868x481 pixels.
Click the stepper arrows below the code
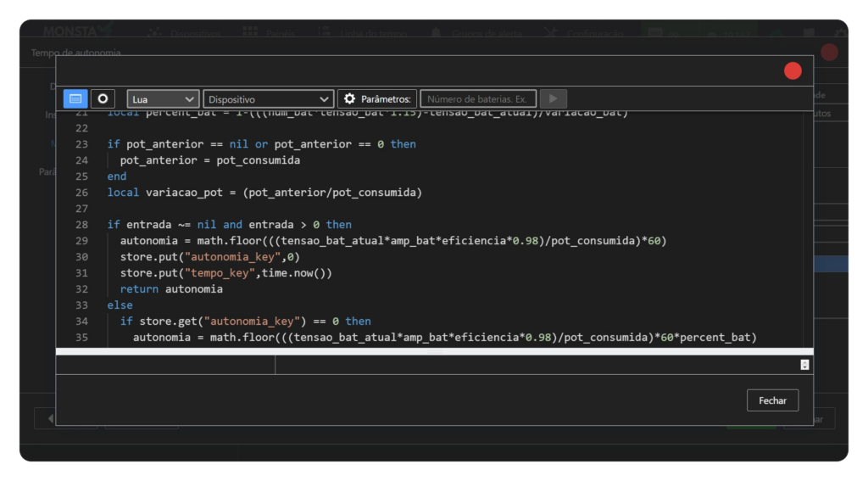pos(805,365)
